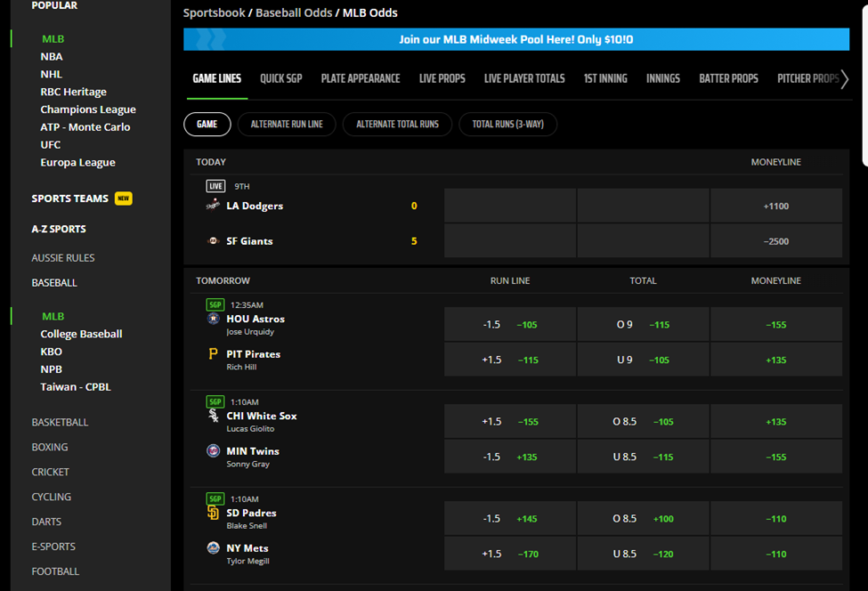Show more tabs with the right chevron
The width and height of the screenshot is (868, 591).
844,79
